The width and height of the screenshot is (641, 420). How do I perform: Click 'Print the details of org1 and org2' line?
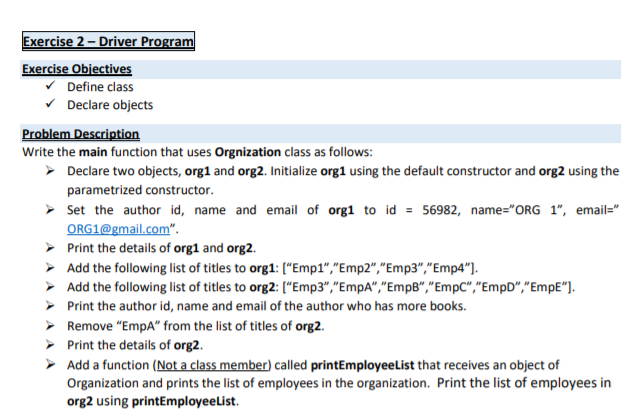click(x=161, y=248)
